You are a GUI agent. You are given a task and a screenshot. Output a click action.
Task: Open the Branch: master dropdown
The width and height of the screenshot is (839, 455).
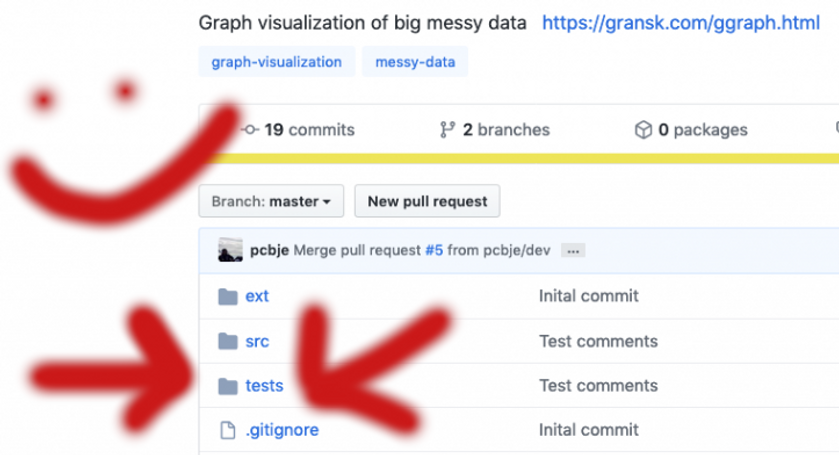[271, 201]
